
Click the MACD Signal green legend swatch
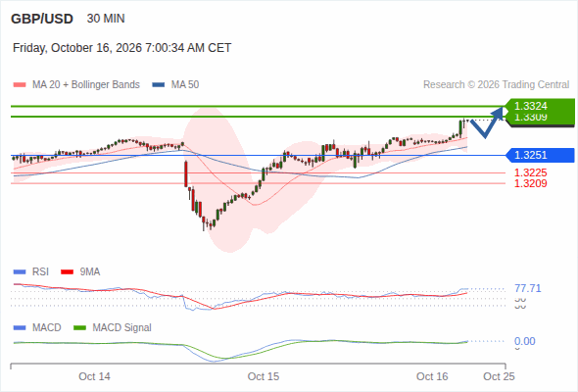pyautogui.click(x=79, y=328)
